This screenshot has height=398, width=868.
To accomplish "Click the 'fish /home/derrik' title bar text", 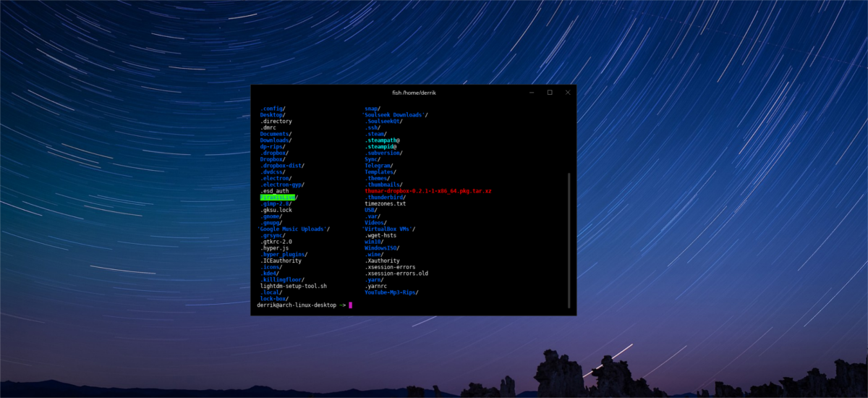I will [414, 93].
